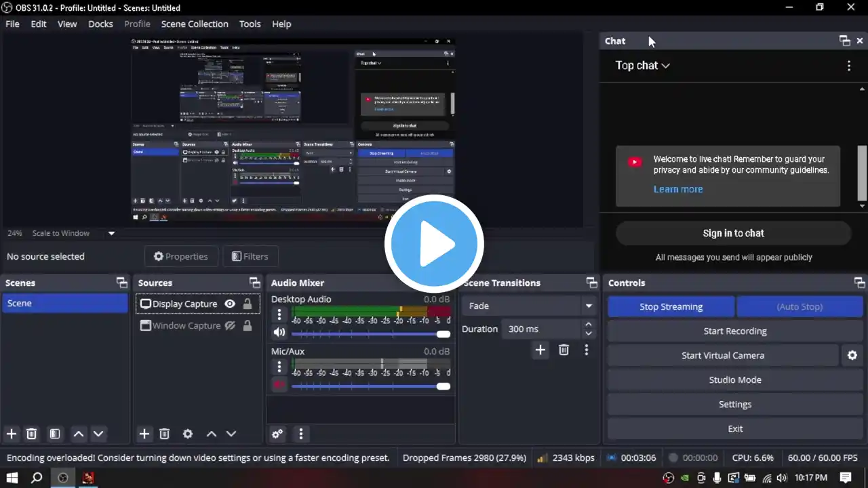
Task: Start Virtual Camera
Action: pos(723,355)
